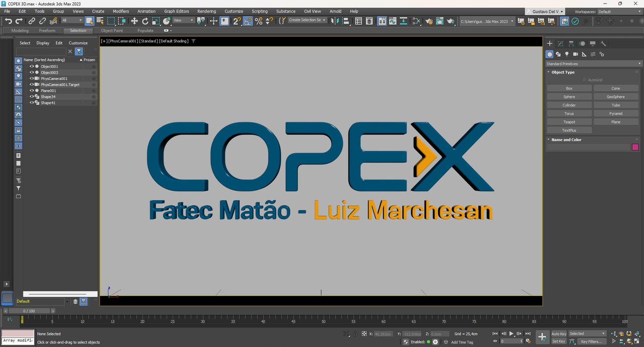
Task: Hide Object003 with its eye icon
Action: click(32, 73)
